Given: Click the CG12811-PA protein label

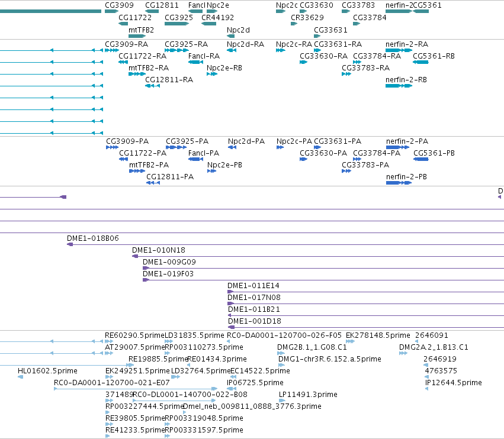Looking at the screenshot, I should click(170, 177).
